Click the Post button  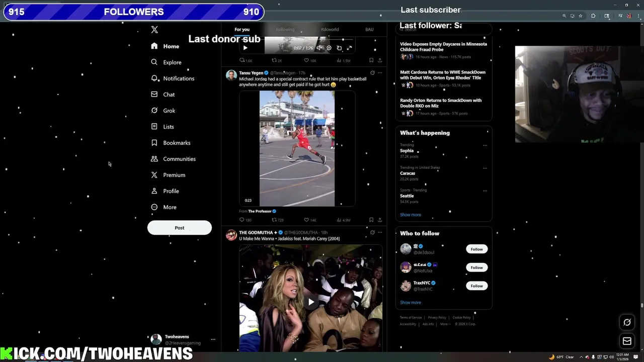(x=180, y=228)
